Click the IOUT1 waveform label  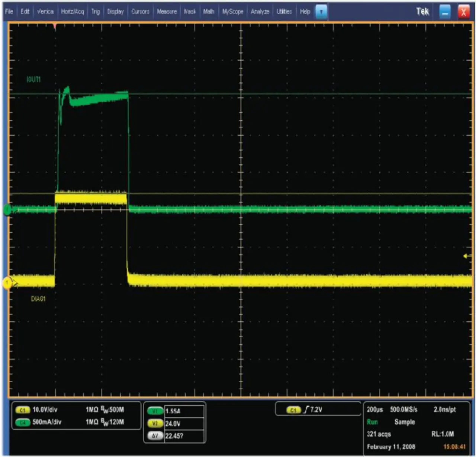pyautogui.click(x=33, y=79)
